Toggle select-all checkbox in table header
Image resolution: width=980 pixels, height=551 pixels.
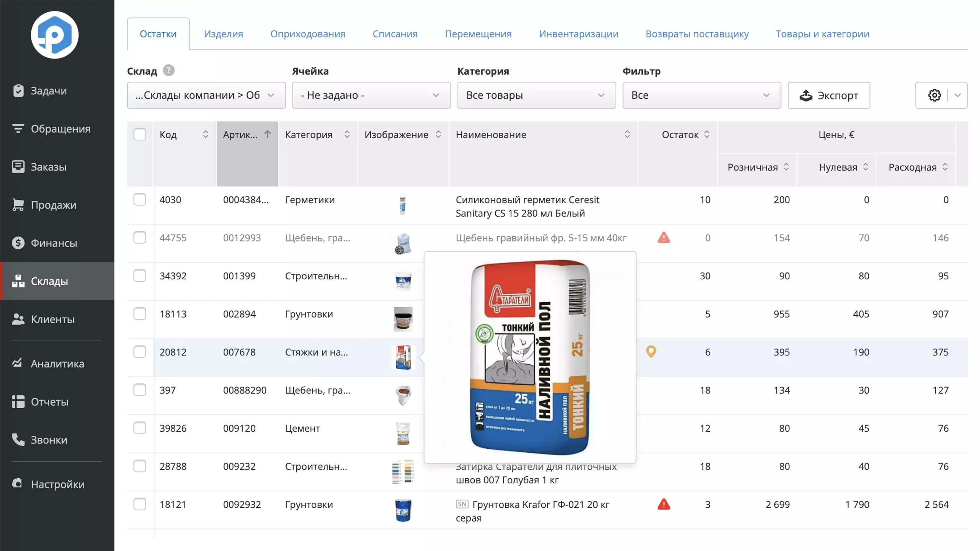coord(140,134)
